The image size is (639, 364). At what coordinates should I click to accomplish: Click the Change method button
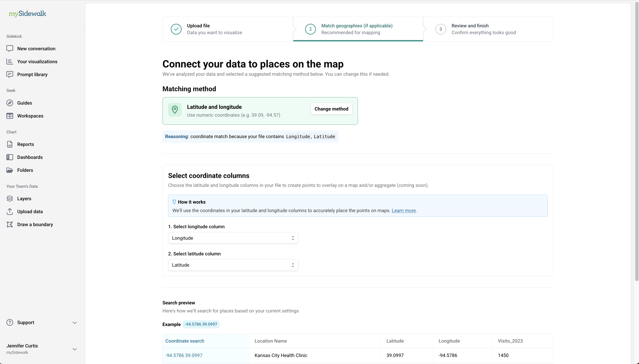point(331,109)
